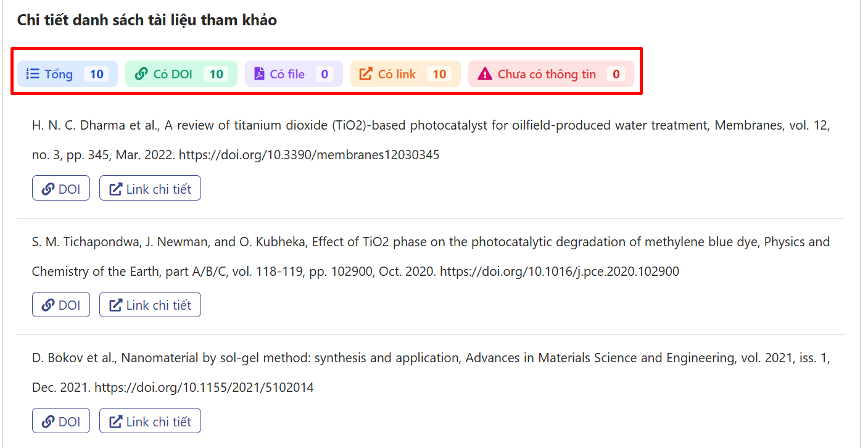Click the heading Chi tiết danh sách tài liệu
Image resolution: width=868 pixels, height=448 pixels.
tap(147, 20)
